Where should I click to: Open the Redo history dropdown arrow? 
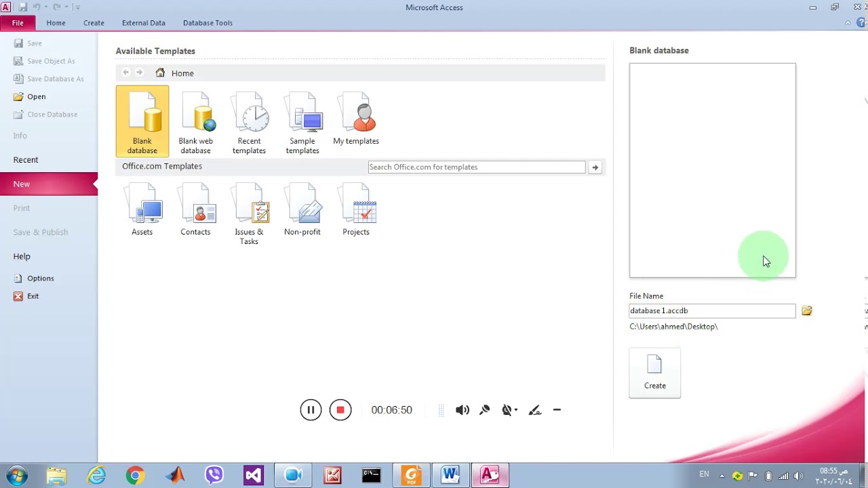coord(66,7)
